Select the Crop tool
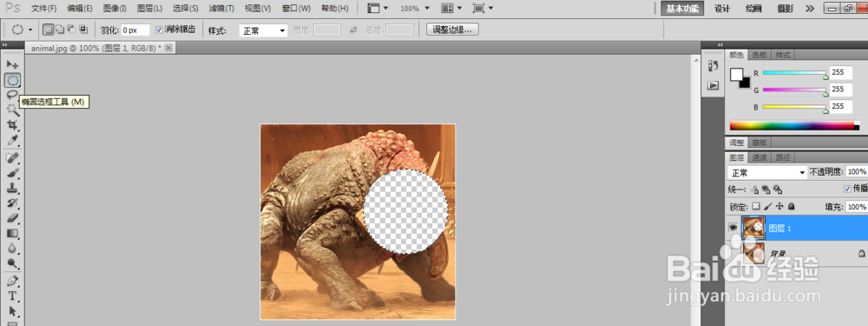The width and height of the screenshot is (868, 326). (12, 125)
